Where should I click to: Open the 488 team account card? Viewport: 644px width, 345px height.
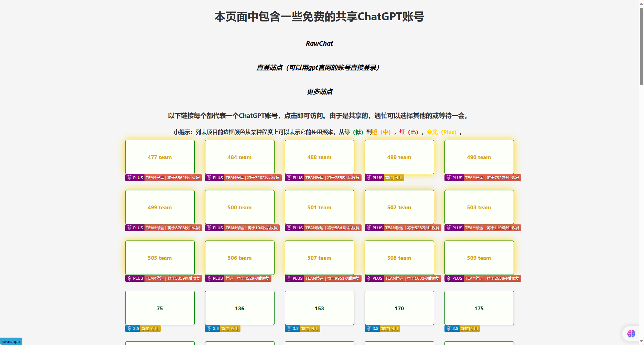pyautogui.click(x=320, y=157)
